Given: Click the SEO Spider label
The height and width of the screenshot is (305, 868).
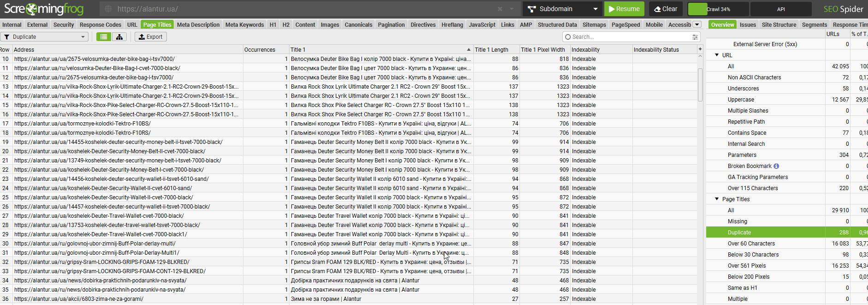Looking at the screenshot, I should tap(843, 9).
